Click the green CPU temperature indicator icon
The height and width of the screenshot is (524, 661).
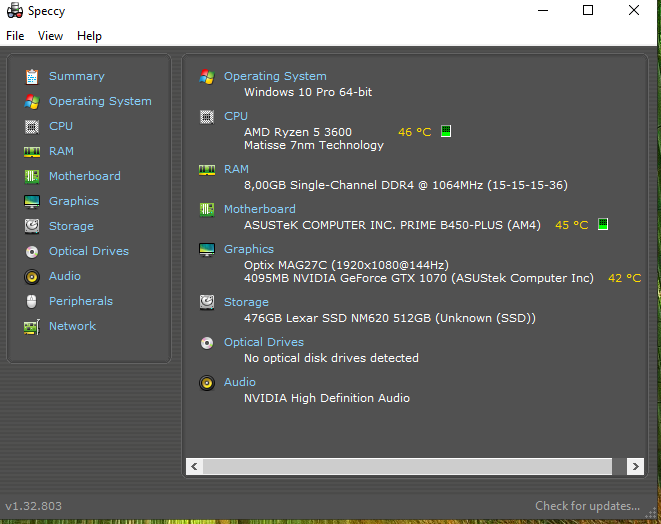[446, 131]
